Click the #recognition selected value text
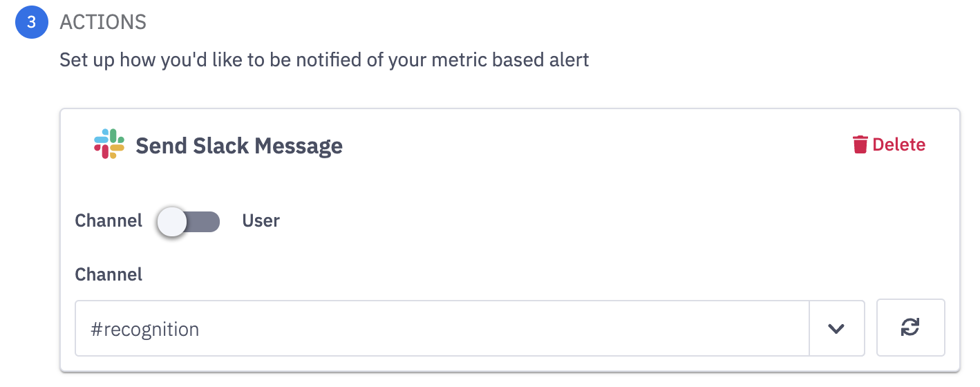Viewport: 980px width, 387px height. (x=145, y=330)
